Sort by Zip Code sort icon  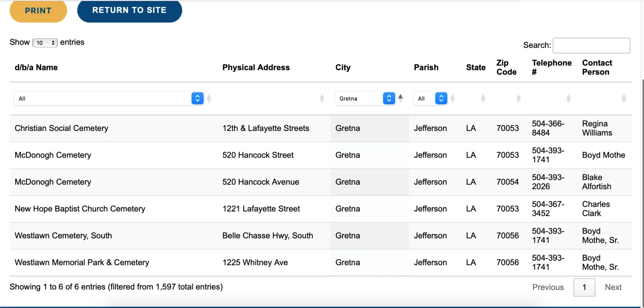pyautogui.click(x=518, y=98)
